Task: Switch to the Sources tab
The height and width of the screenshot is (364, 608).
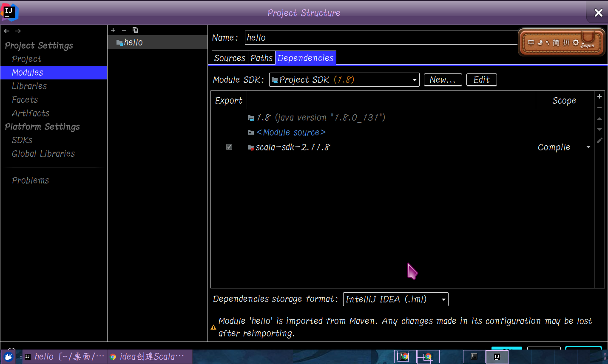Action: click(x=230, y=58)
